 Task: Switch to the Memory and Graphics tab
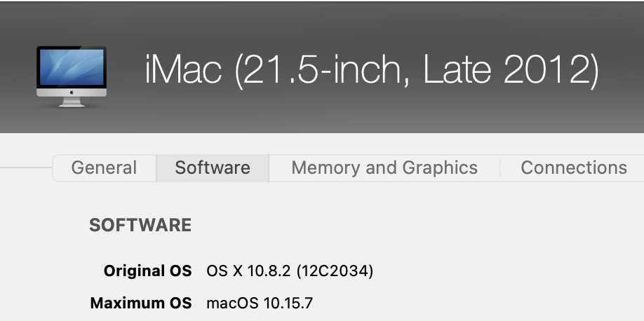tap(384, 168)
